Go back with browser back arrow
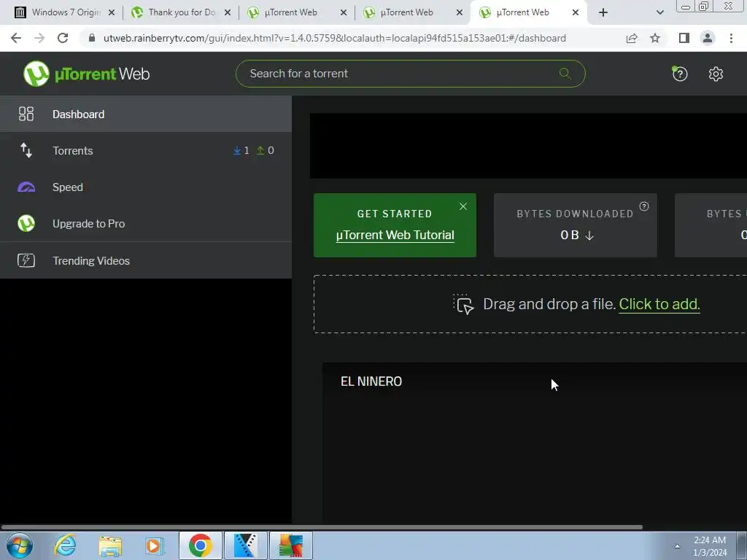 [x=16, y=38]
